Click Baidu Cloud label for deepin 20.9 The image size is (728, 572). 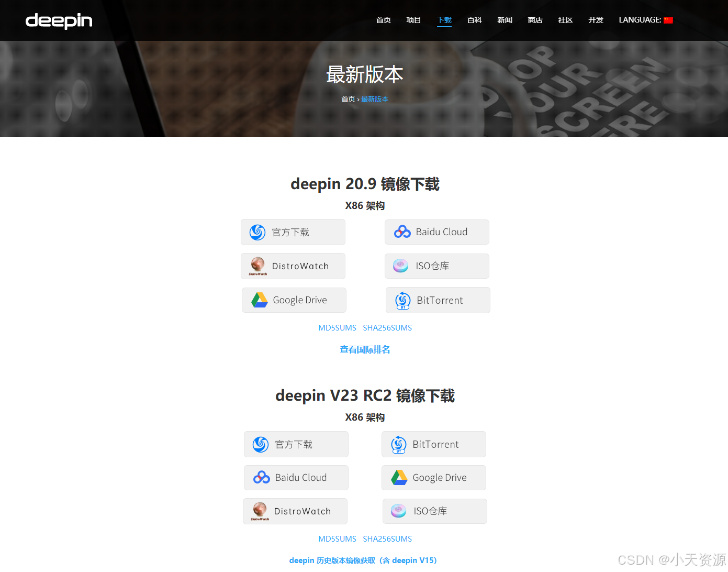442,232
